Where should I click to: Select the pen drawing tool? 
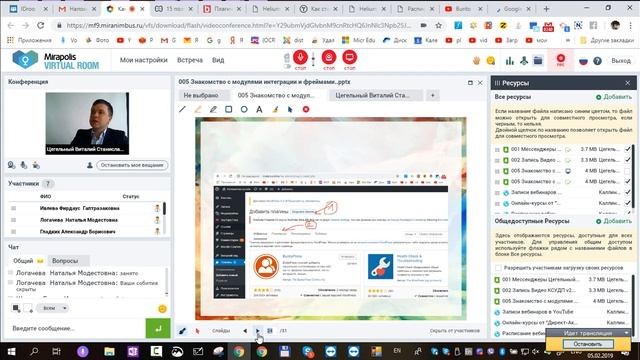pos(213,109)
